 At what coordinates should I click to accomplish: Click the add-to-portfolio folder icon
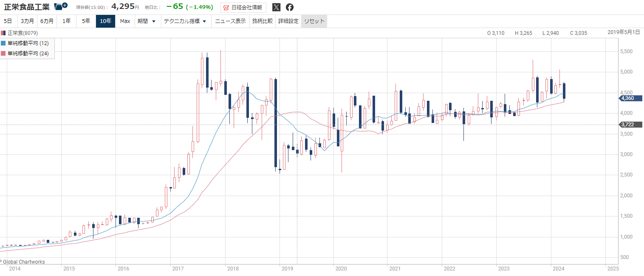61,6
